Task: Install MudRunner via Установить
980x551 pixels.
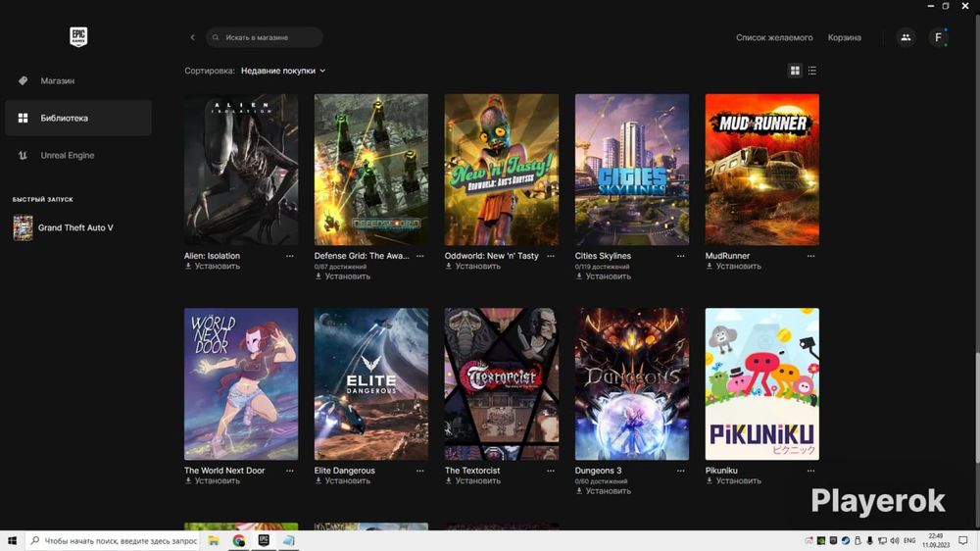Action: (x=734, y=267)
